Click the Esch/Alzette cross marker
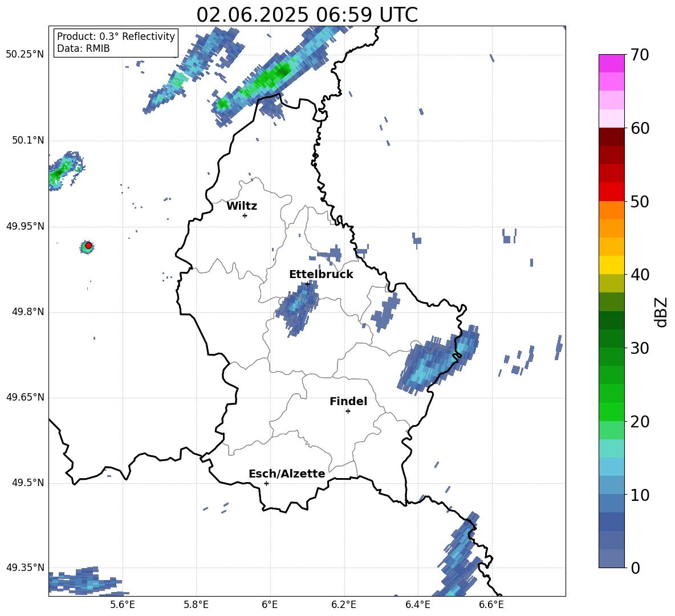675x616 pixels. pos(266,483)
